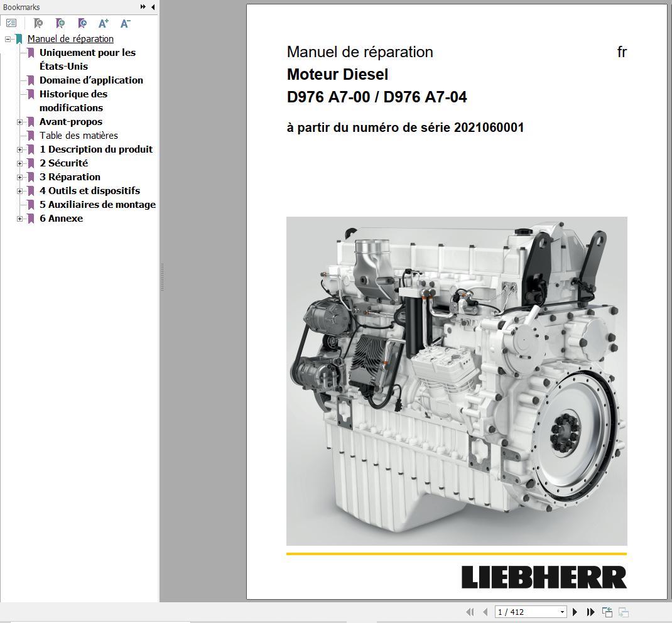Click the double-arrow expand panel icon

pyautogui.click(x=143, y=7)
